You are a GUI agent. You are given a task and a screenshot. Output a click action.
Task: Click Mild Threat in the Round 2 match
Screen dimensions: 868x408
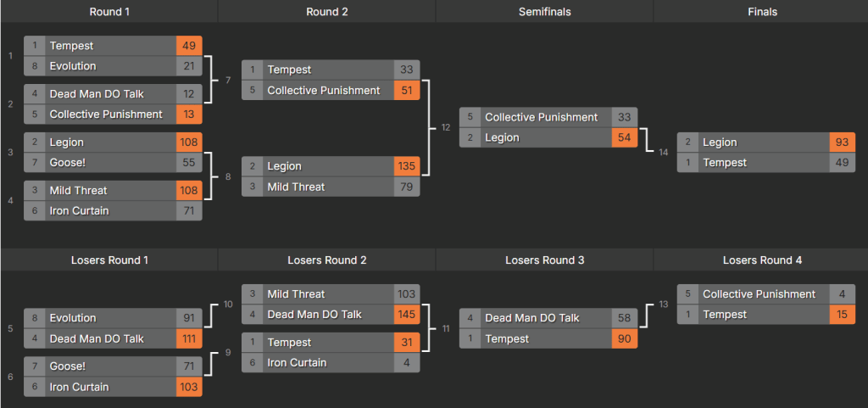(x=296, y=187)
